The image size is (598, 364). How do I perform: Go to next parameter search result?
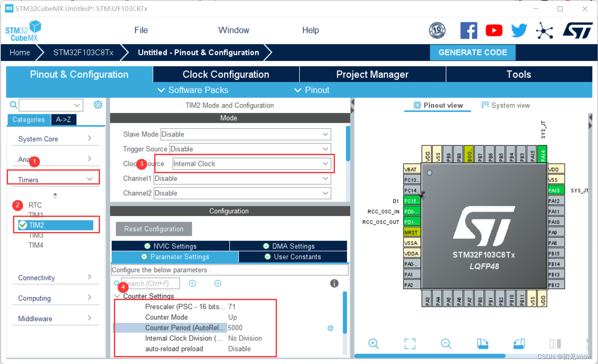point(218,283)
